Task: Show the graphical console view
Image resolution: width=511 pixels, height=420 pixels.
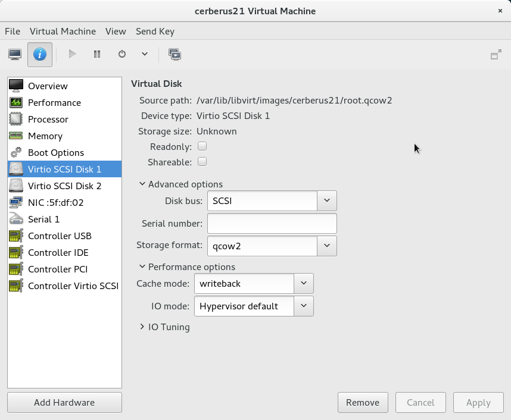Action: pyautogui.click(x=15, y=54)
